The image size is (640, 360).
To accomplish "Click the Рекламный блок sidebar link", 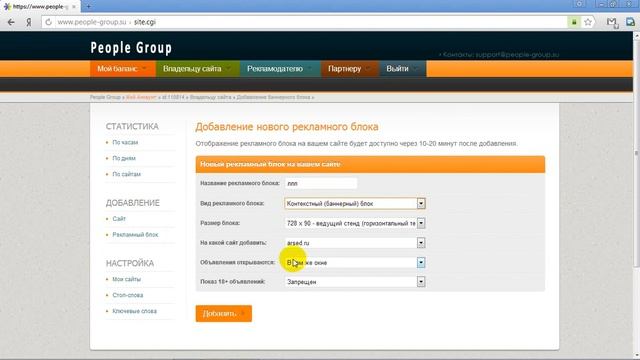I will [135, 235].
